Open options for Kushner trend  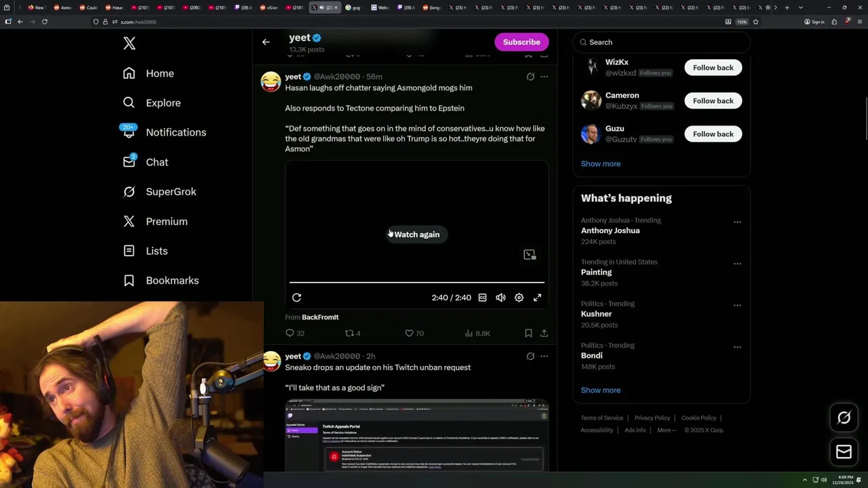[x=737, y=306]
